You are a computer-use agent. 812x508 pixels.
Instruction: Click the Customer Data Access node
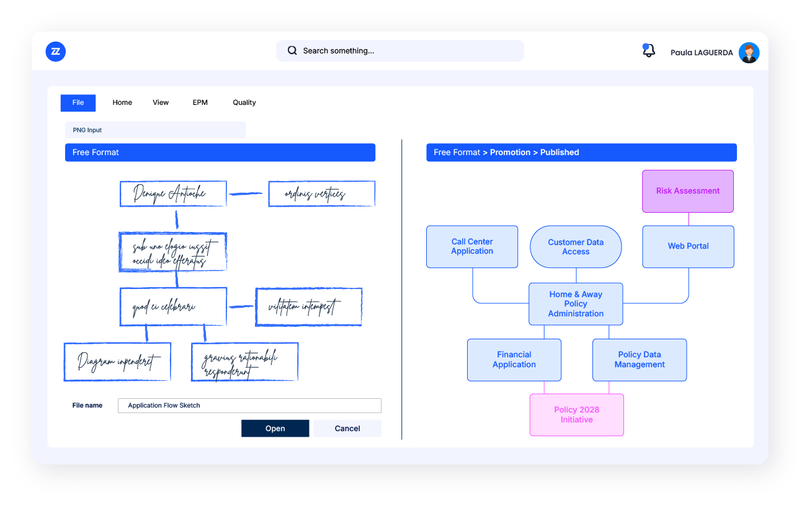point(575,246)
